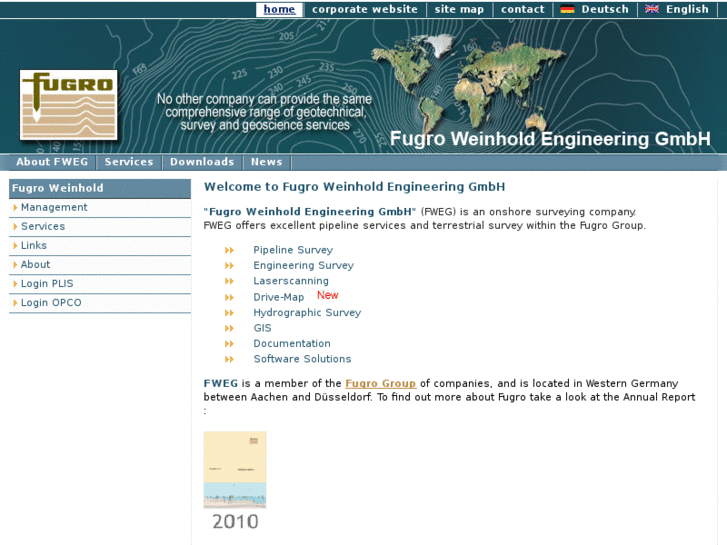The height and width of the screenshot is (545, 727).
Task: Open Management in the sidebar
Action: [x=54, y=207]
